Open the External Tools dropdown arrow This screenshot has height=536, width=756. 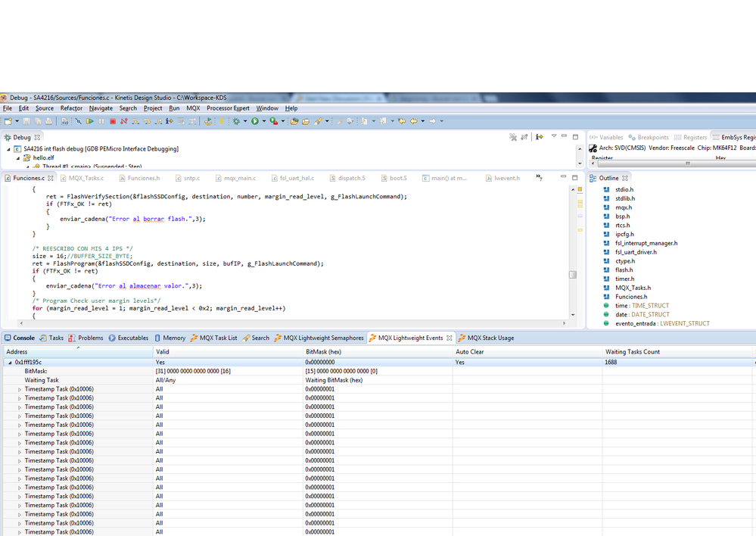(283, 121)
